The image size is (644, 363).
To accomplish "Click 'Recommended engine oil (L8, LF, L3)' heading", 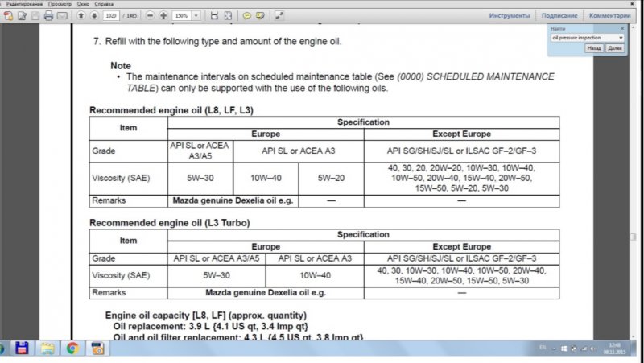I will tap(171, 110).
